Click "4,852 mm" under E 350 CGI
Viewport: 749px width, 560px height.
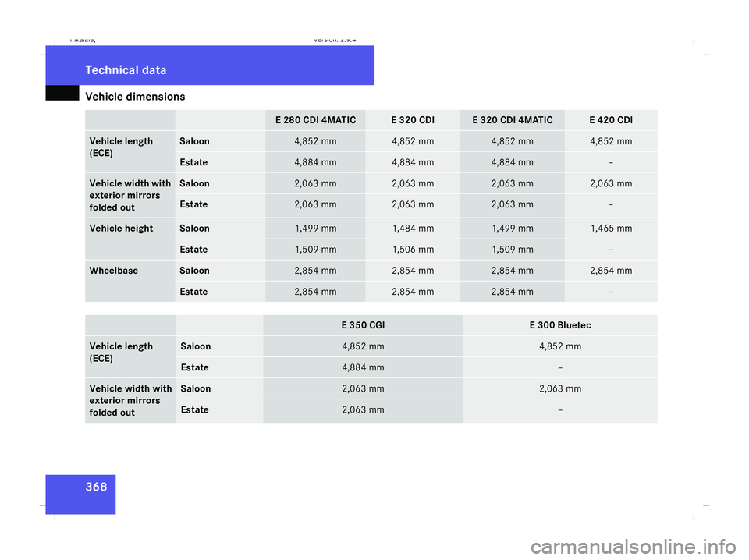363,346
